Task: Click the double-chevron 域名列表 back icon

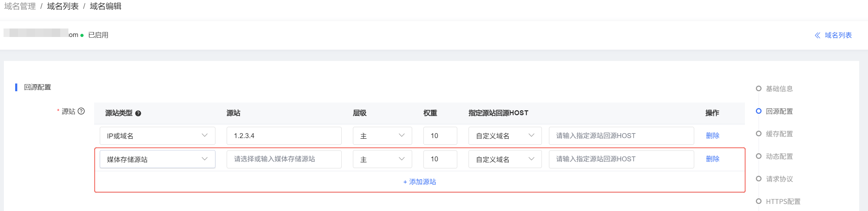Action: (818, 35)
